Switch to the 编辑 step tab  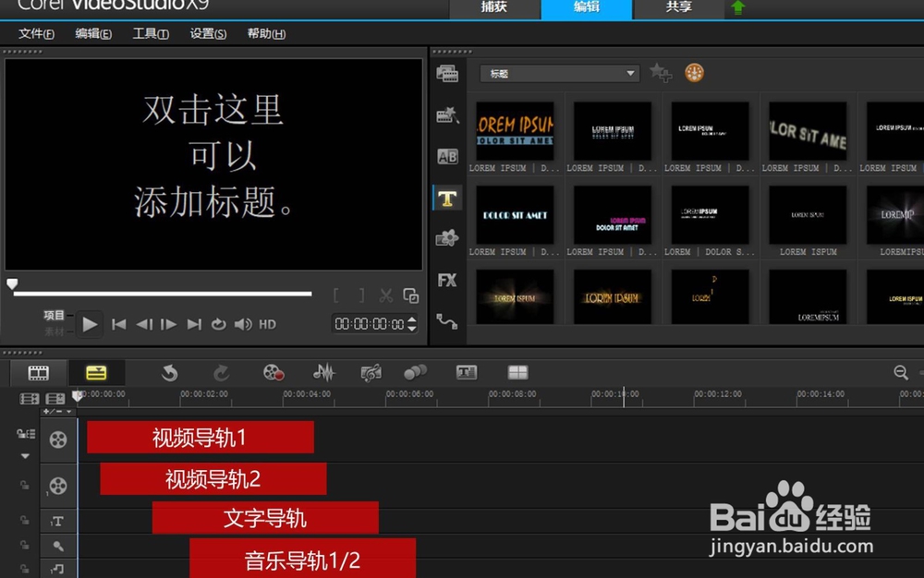[x=587, y=7]
